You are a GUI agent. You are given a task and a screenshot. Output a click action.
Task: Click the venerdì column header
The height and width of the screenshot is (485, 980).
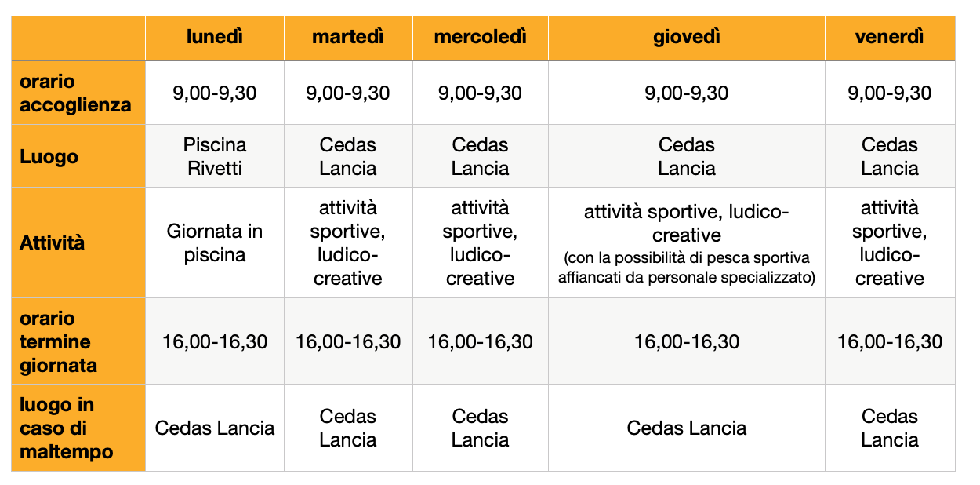pyautogui.click(x=890, y=36)
